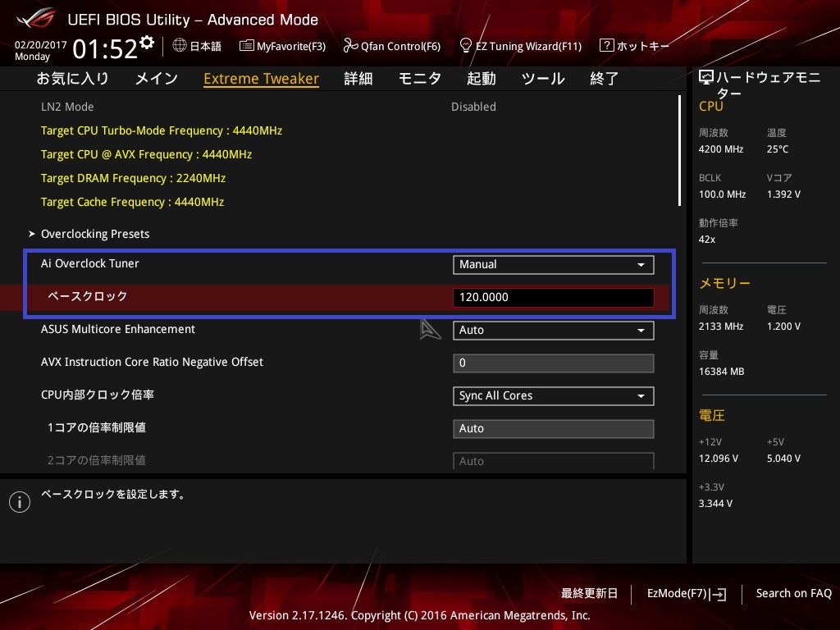Click the hotkey question mark icon
This screenshot has width=840, height=630.
click(x=606, y=46)
